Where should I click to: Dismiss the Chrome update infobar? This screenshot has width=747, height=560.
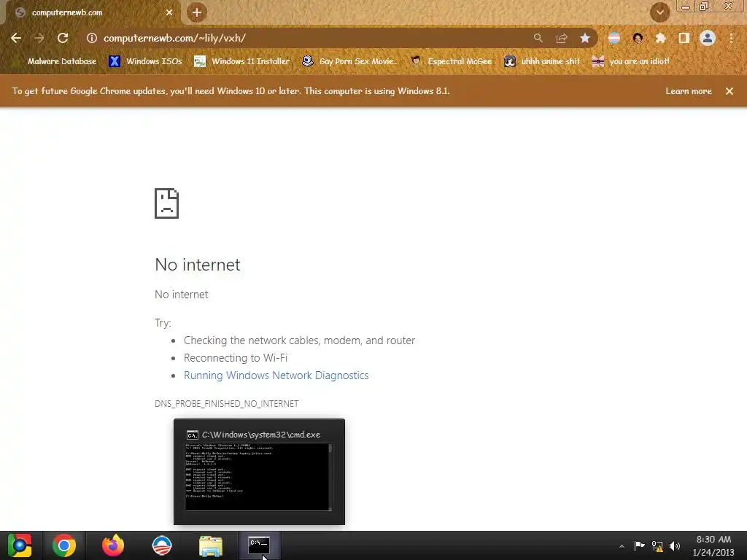pos(729,91)
